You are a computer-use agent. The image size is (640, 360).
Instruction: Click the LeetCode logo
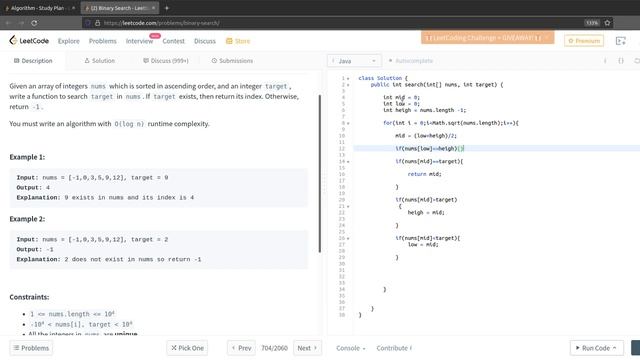[x=29, y=40]
